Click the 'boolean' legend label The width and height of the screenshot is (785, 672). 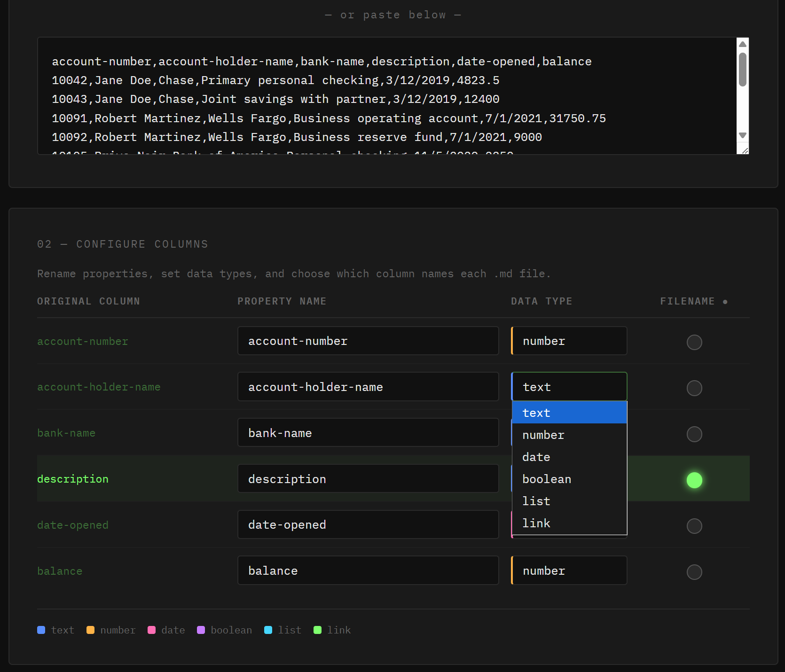click(x=231, y=630)
